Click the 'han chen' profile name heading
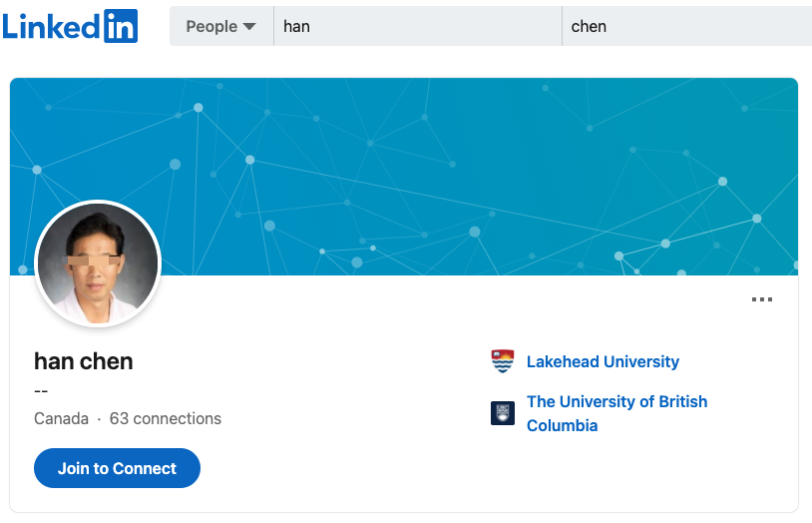Image resolution: width=812 pixels, height=523 pixels. click(84, 361)
